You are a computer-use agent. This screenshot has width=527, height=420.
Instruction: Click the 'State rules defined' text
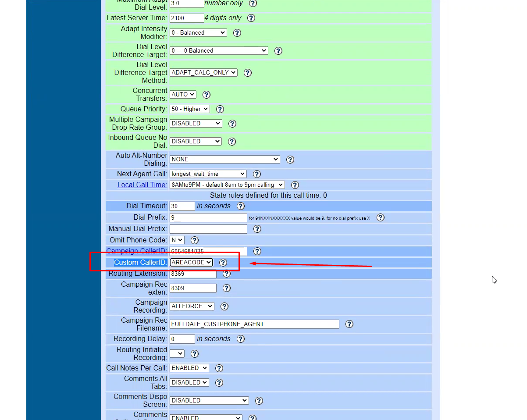pos(268,196)
